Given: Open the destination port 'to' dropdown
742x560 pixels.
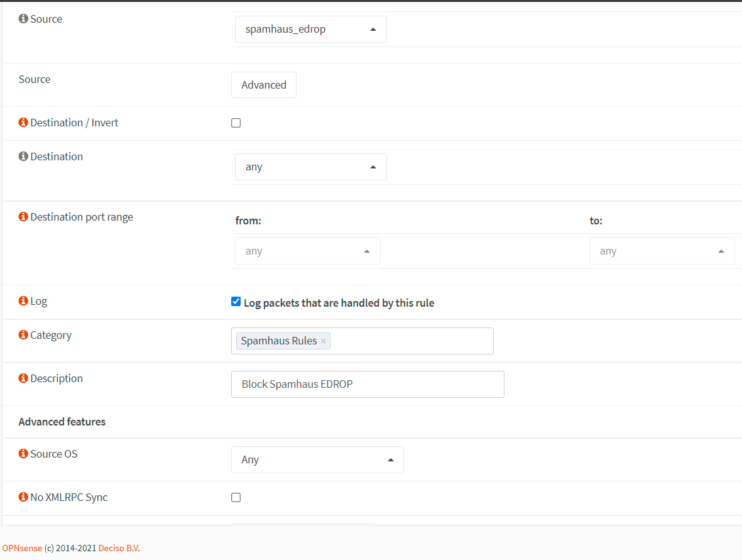Looking at the screenshot, I should coord(662,251).
